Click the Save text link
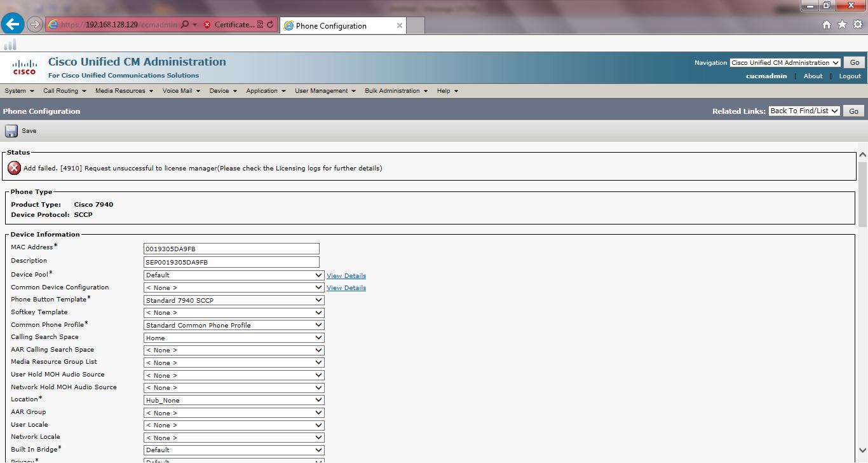The image size is (868, 463). click(29, 131)
